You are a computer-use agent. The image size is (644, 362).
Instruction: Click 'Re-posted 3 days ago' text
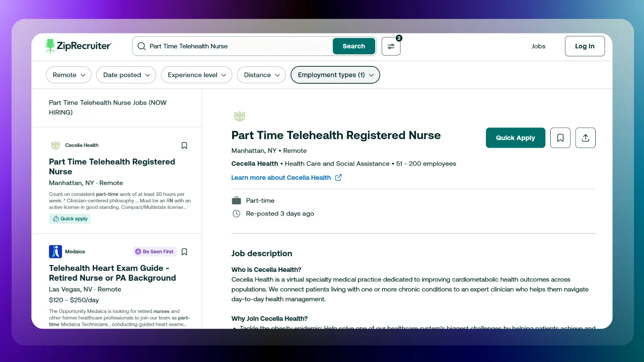point(280,214)
